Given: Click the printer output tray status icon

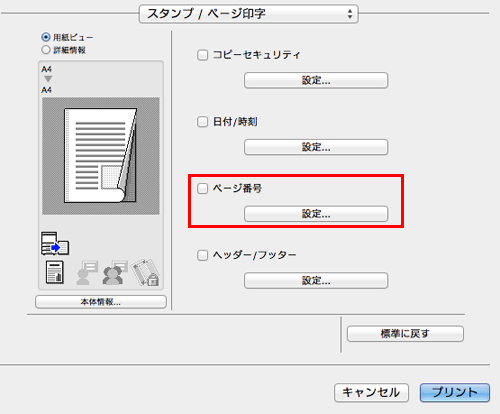Looking at the screenshot, I should point(55,244).
